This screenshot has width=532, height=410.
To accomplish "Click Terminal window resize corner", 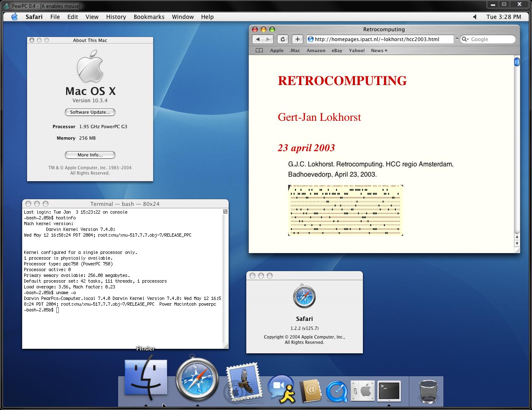I will pyautogui.click(x=225, y=346).
